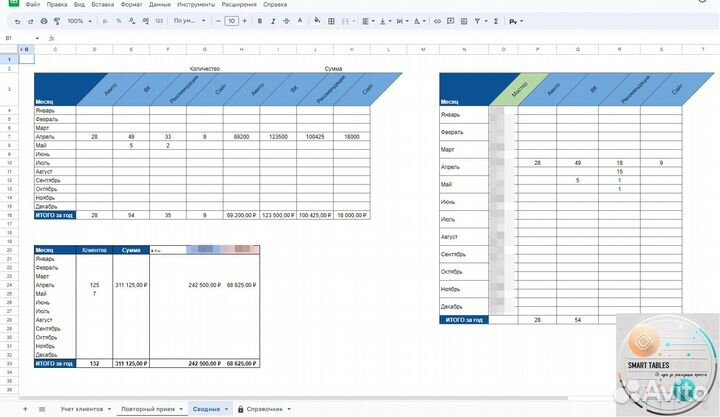Open the Вид menu

click(79, 5)
